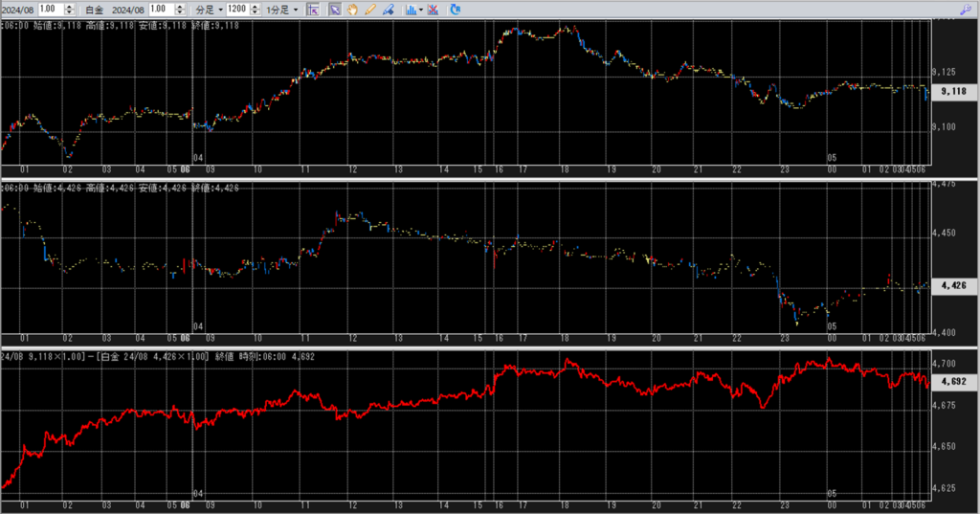Refresh the chart with the blue reload icon
This screenshot has height=514, width=980.
click(455, 10)
